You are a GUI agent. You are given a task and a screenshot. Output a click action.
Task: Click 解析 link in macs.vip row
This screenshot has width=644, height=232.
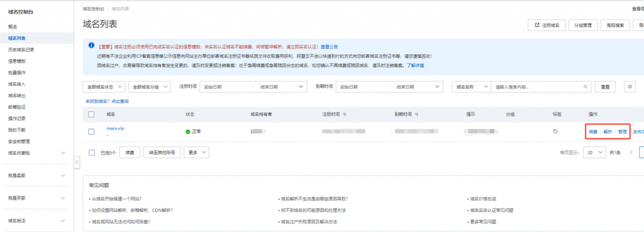click(608, 132)
